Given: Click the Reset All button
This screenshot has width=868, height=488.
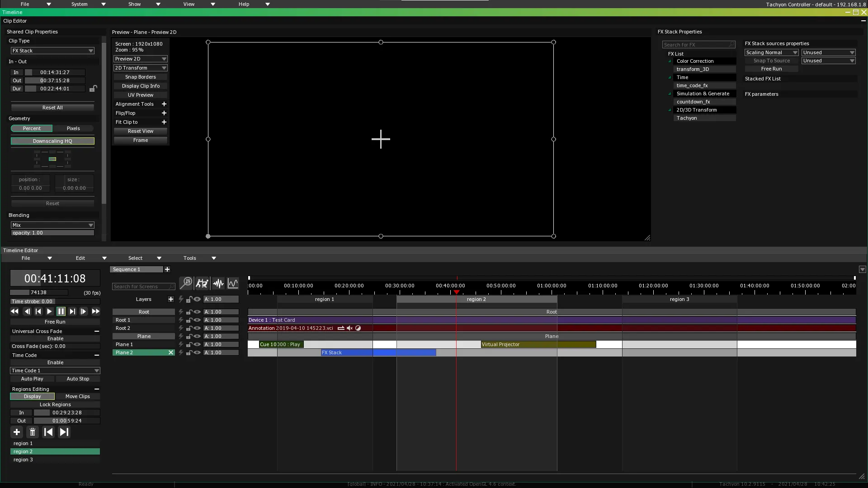Looking at the screenshot, I should [x=52, y=108].
